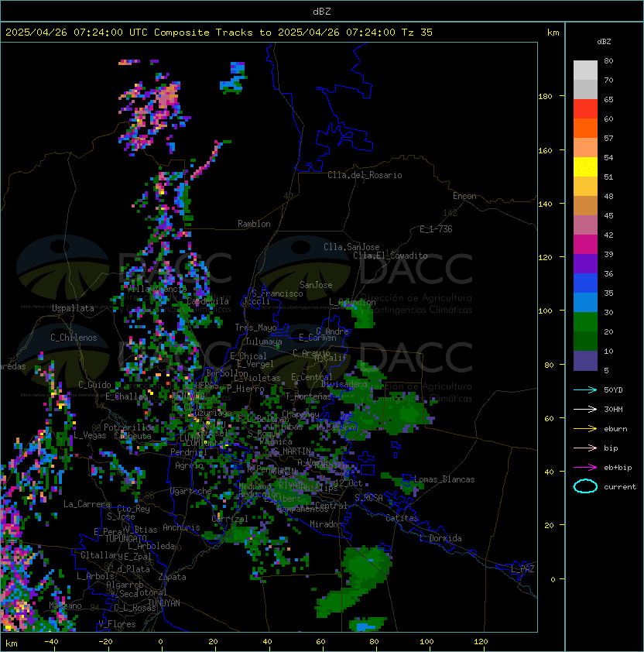Click the white 30HM arrow in legend
Screen dimensions: 644x652
[585, 409]
